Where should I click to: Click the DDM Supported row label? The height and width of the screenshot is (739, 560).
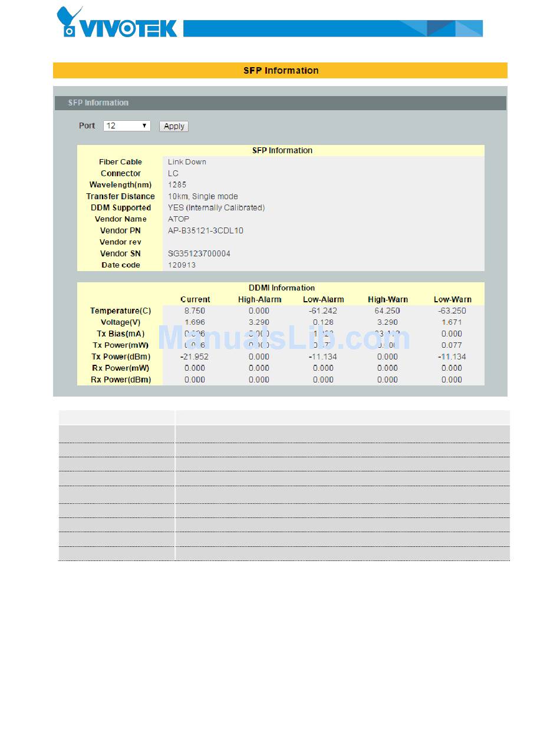point(120,208)
